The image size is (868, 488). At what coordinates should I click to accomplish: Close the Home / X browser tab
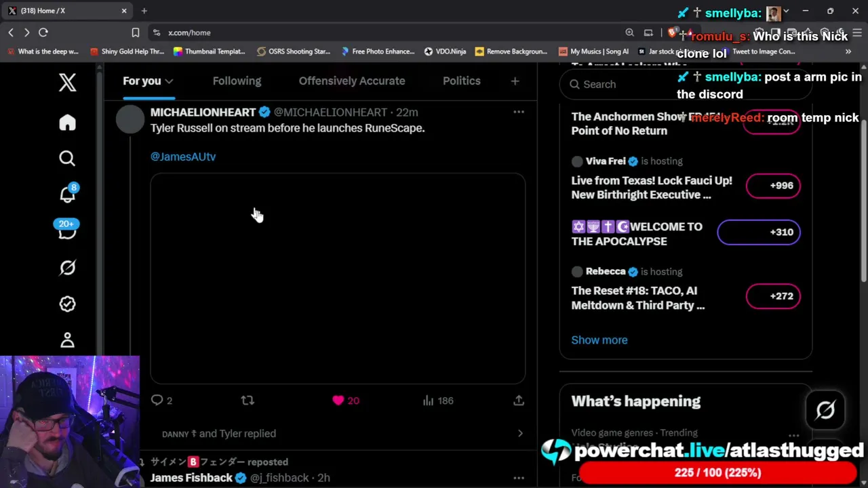pyautogui.click(x=124, y=11)
